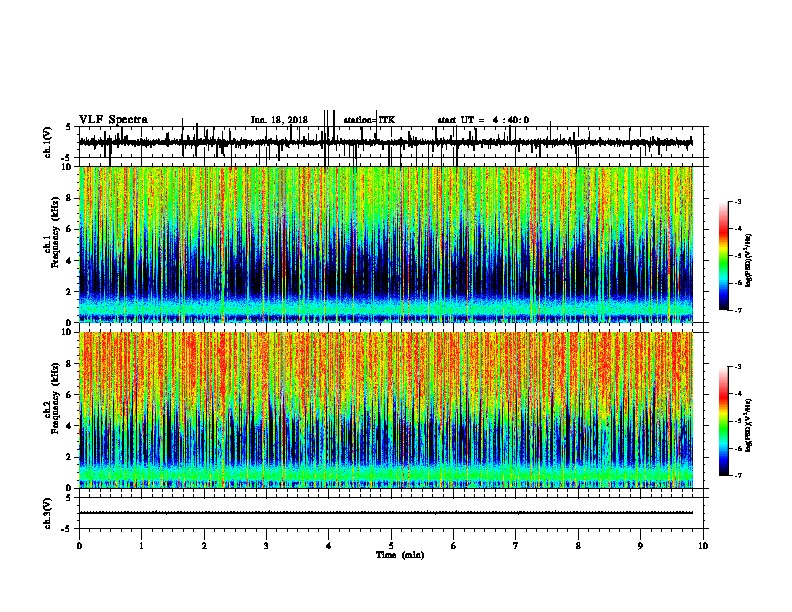Click the ch.2 color bar's log(PSD) unit label
The width and height of the screenshot is (792, 612).
(x=749, y=425)
